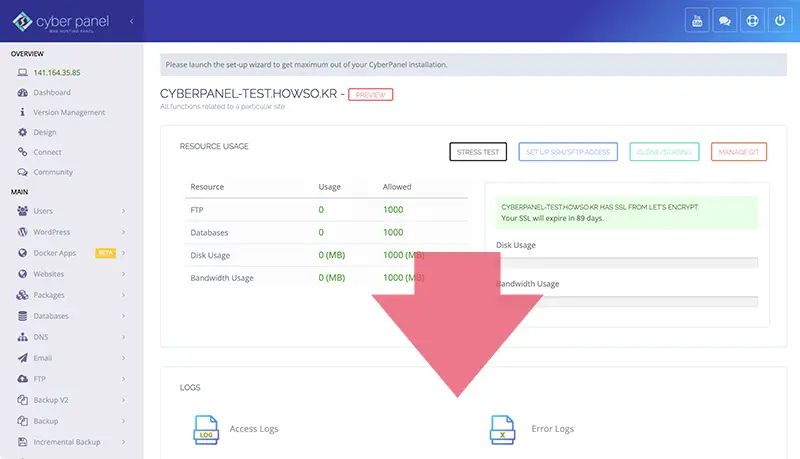Click the Docker Apps globe icon
The width and height of the screenshot is (800, 459).
[22, 253]
